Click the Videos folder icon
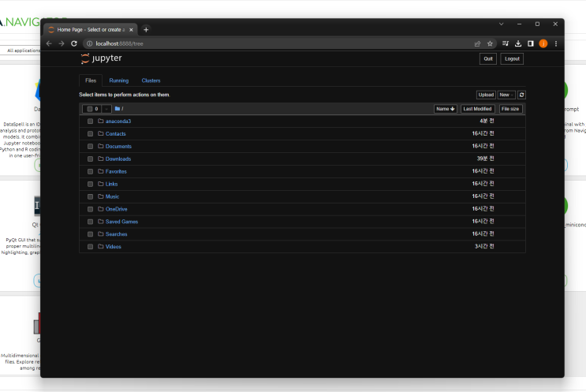 (100, 247)
